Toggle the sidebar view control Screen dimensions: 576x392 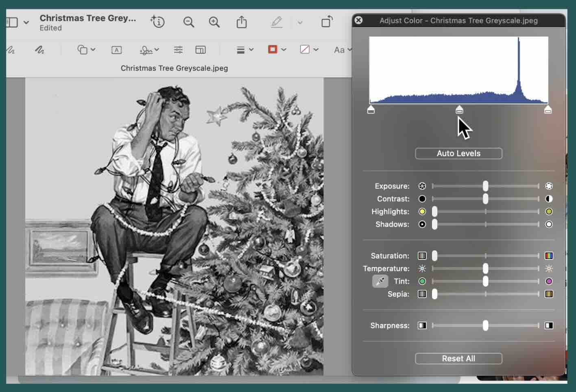click(x=12, y=22)
